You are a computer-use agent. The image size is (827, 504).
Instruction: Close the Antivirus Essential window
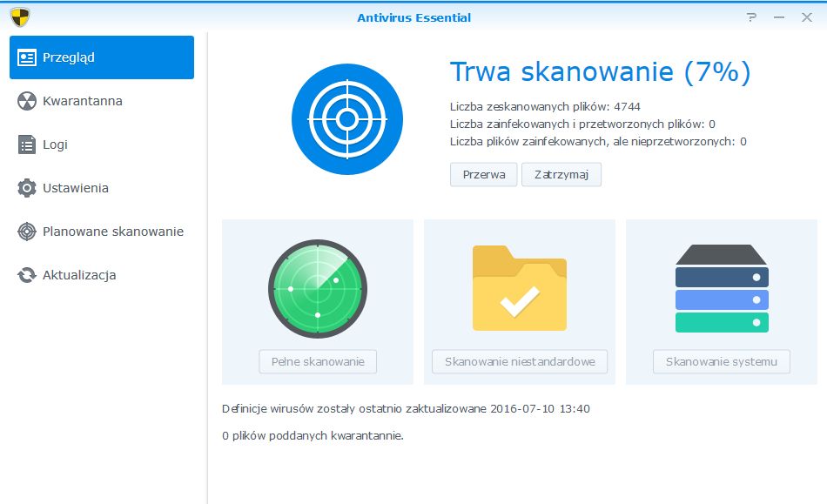pos(806,17)
